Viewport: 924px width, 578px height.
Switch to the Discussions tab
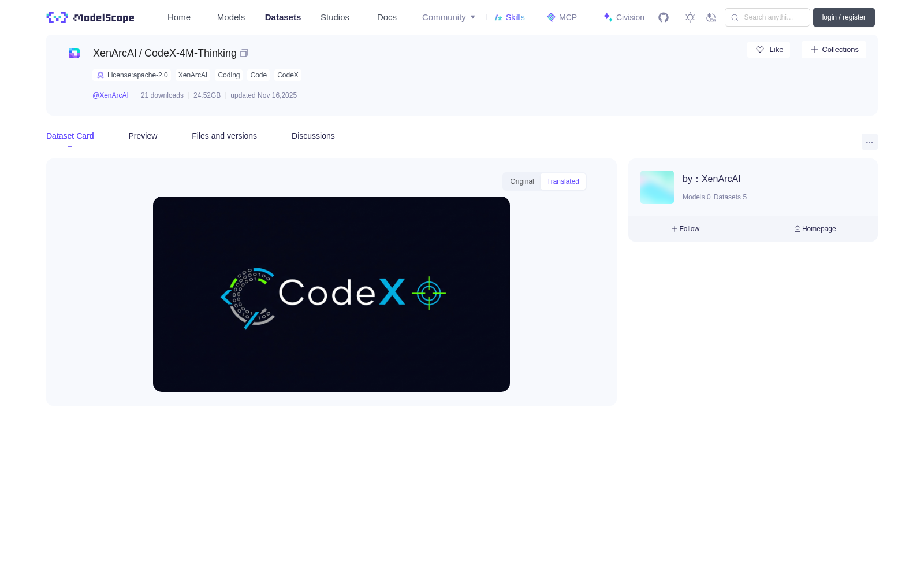(313, 136)
